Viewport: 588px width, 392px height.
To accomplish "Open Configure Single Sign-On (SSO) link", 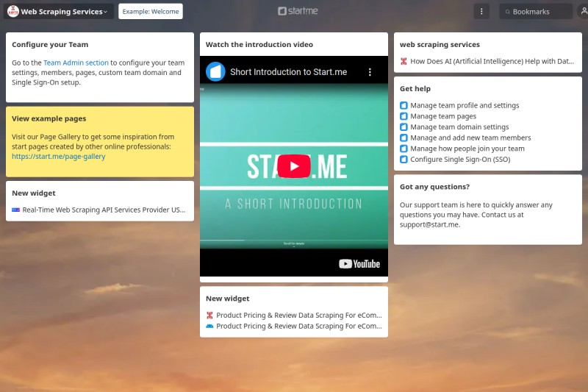I will tap(460, 159).
